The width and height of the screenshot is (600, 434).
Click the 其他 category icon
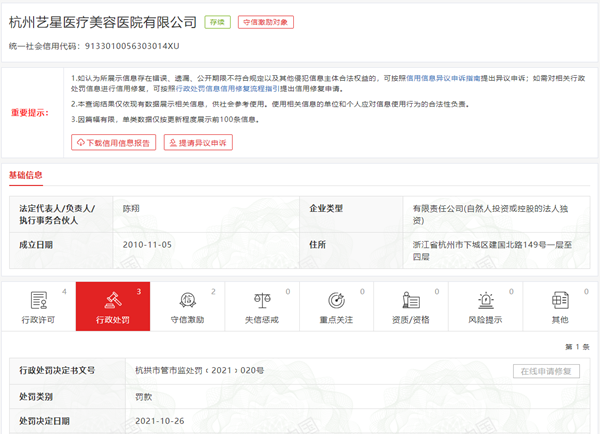click(x=560, y=300)
